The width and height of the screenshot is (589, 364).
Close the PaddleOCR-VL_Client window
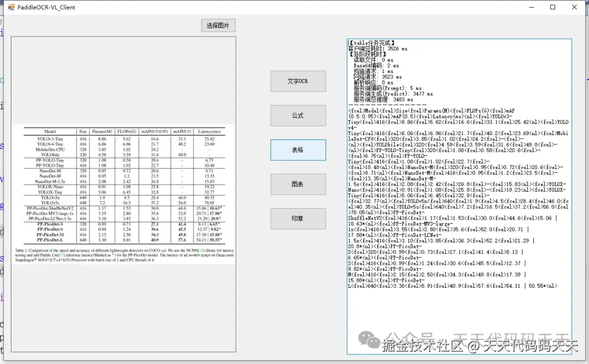click(x=574, y=7)
